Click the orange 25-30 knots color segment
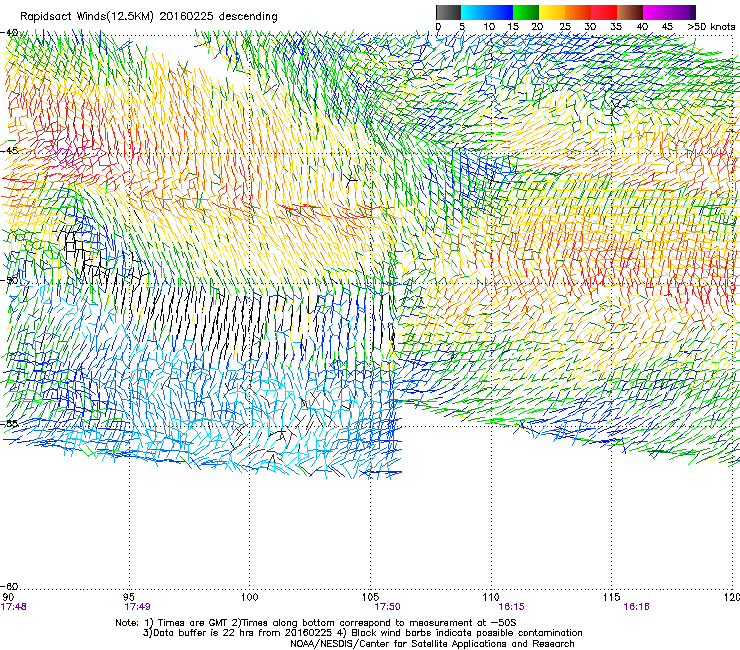The image size is (740, 650). point(578,12)
